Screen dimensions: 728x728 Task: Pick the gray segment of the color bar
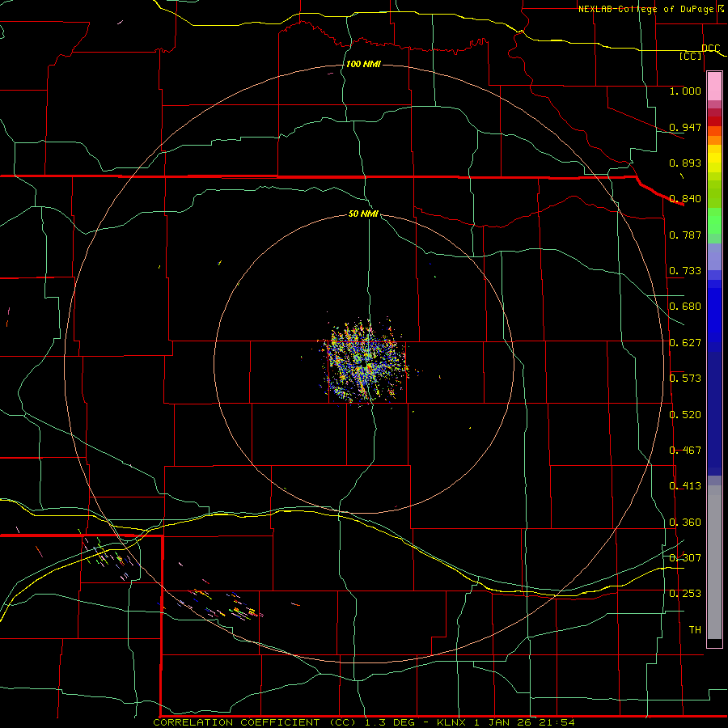point(714,562)
